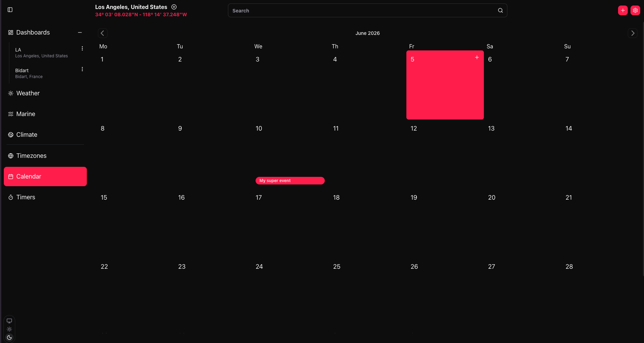Click the search magnifier icon
Screen dimensions: 644x343
[x=500, y=10]
